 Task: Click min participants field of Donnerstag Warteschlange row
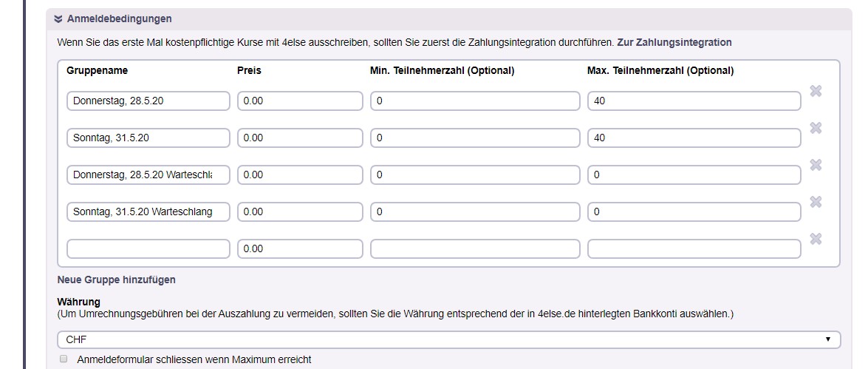(475, 175)
